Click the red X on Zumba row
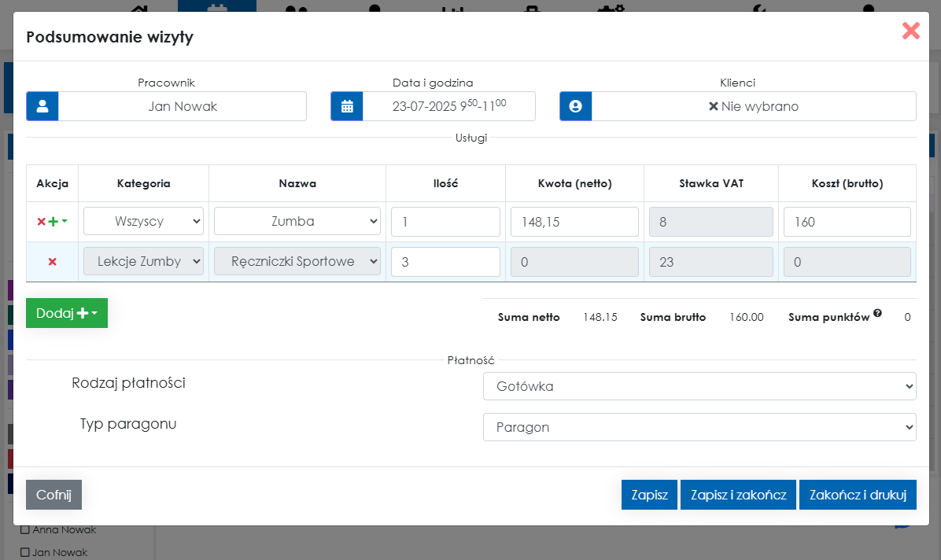Image resolution: width=941 pixels, height=560 pixels. (42, 222)
